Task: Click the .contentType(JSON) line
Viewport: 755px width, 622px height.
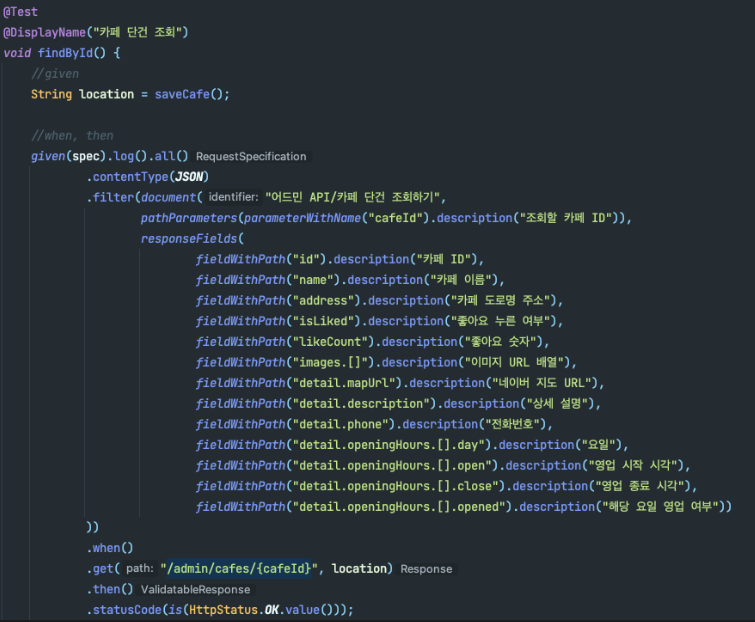Action: 147,177
